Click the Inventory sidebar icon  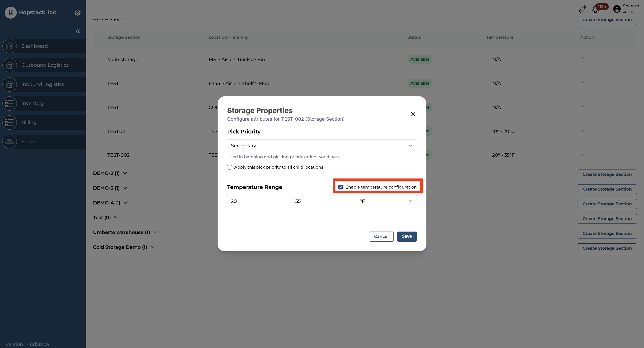[x=9, y=103]
